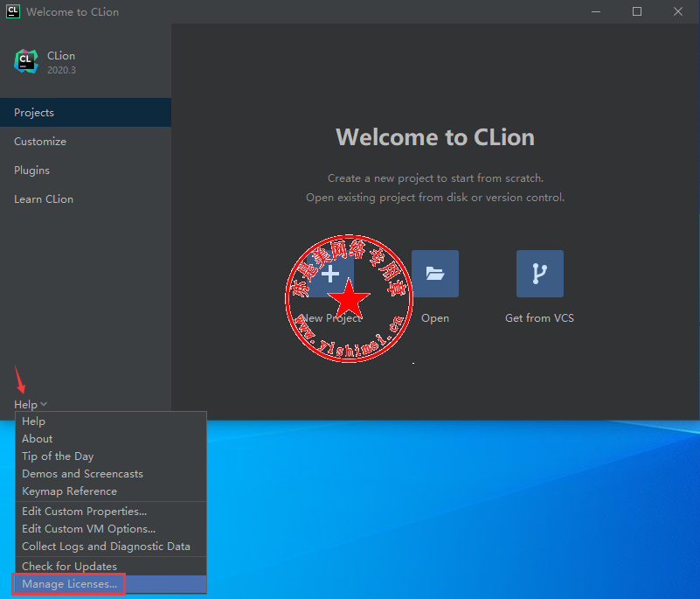Open the Plugins tab
Screen dimensions: 700x599
[x=86, y=171]
